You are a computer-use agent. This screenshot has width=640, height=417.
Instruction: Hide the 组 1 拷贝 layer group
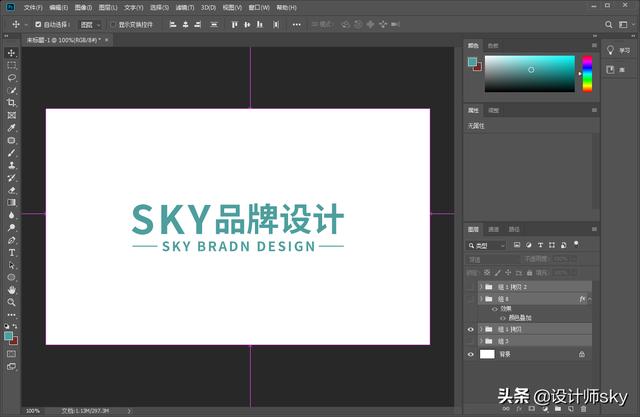point(471,329)
